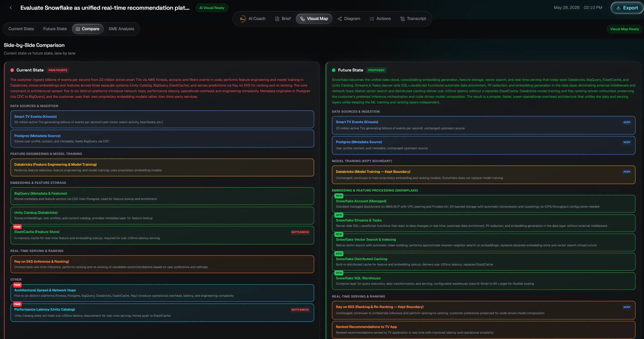This screenshot has width=644, height=339.
Task: Click NEW tag on Snowflake Account card
Action: 339,196
